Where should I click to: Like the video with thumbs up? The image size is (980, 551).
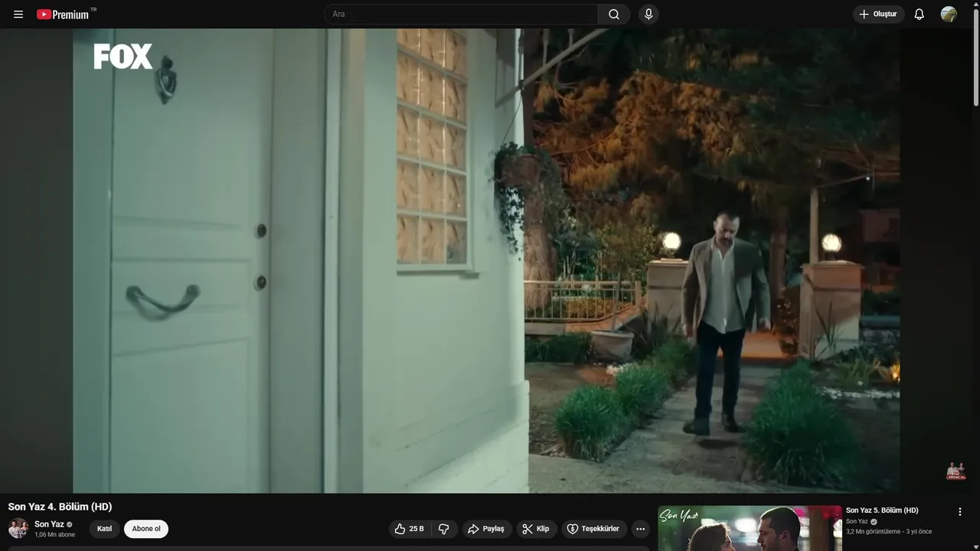[x=410, y=529]
